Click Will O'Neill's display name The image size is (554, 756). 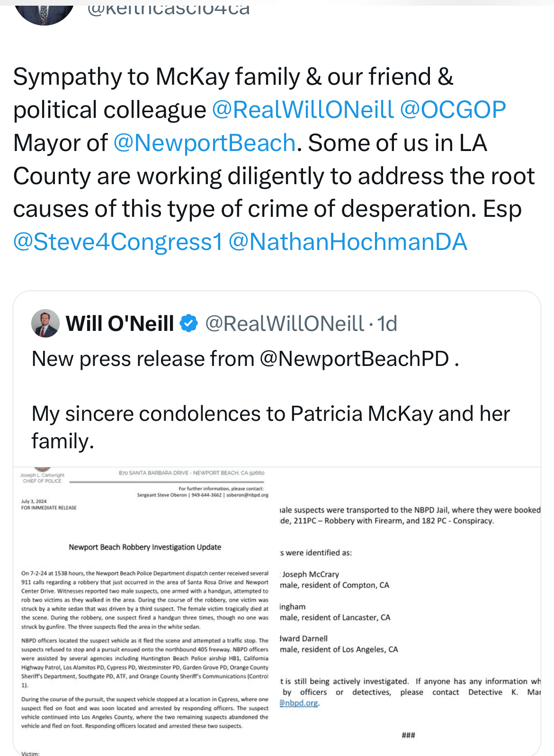coord(120,323)
